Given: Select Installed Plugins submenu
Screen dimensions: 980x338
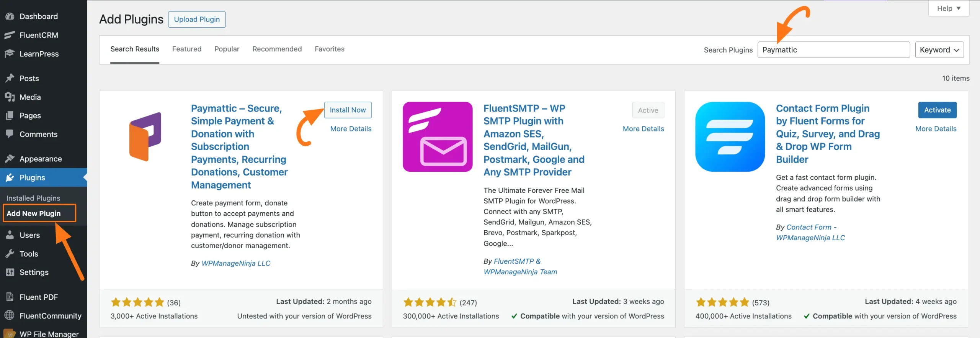Looking at the screenshot, I should (x=33, y=198).
